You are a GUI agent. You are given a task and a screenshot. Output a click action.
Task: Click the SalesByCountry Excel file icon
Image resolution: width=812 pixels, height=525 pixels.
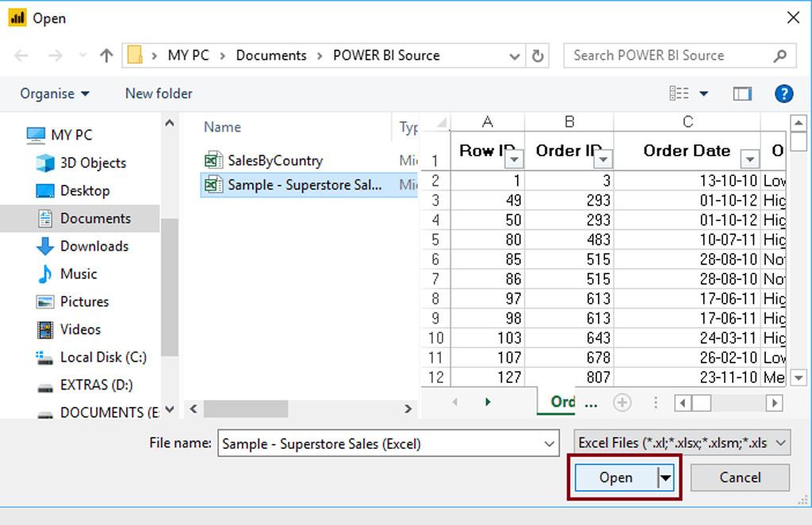(x=213, y=160)
